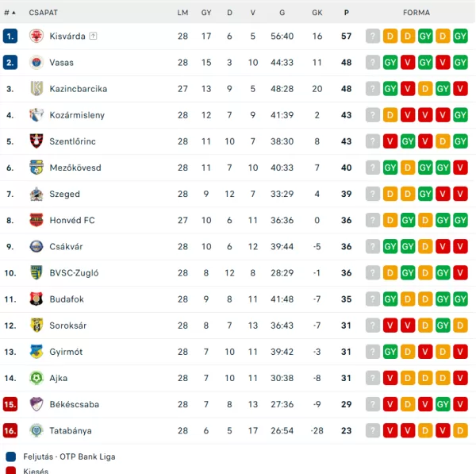Image resolution: width=476 pixels, height=474 pixels.
Task: Click the promotion arrow icon beside Kisvárda
Action: pyautogui.click(x=93, y=36)
